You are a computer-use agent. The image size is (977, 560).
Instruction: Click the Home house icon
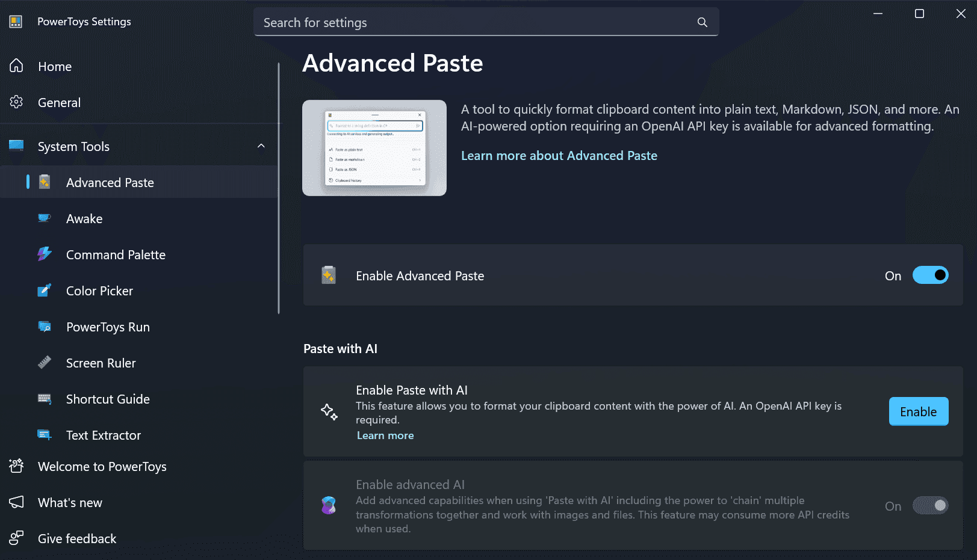[16, 66]
